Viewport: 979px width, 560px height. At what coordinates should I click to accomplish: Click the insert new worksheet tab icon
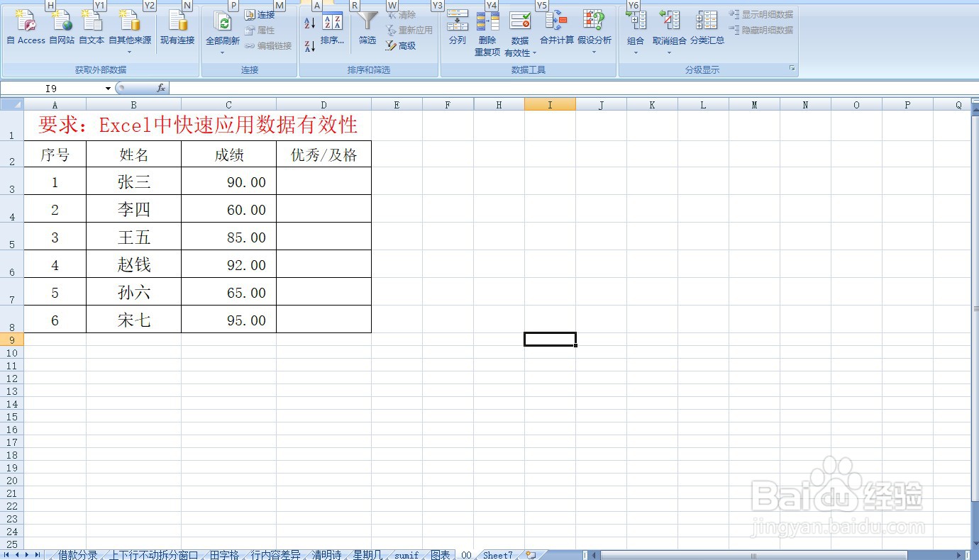click(x=531, y=555)
